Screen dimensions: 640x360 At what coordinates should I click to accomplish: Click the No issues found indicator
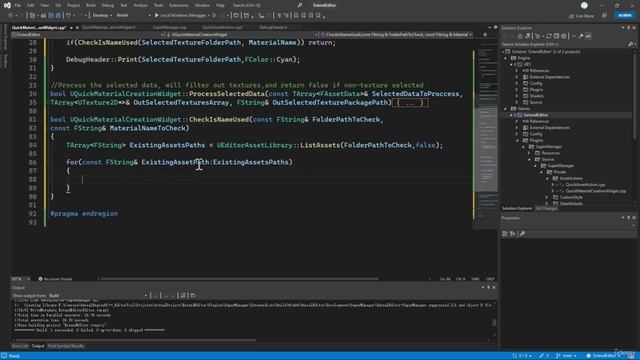55,279
